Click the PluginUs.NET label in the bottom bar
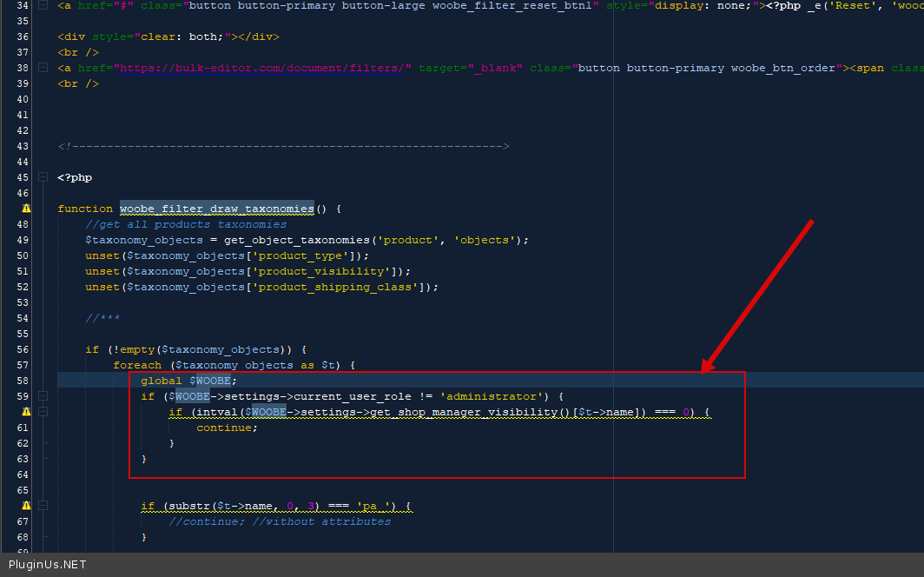Image resolution: width=924 pixels, height=577 pixels. click(47, 565)
